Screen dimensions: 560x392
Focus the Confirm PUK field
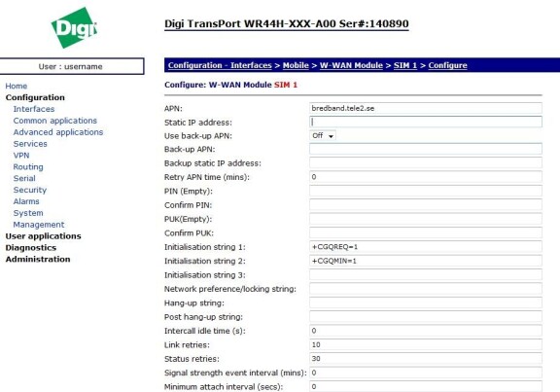426,232
